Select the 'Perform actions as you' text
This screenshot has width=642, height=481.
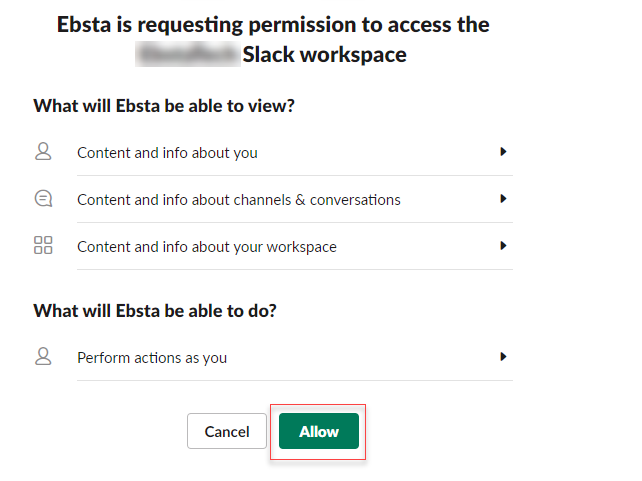point(152,357)
